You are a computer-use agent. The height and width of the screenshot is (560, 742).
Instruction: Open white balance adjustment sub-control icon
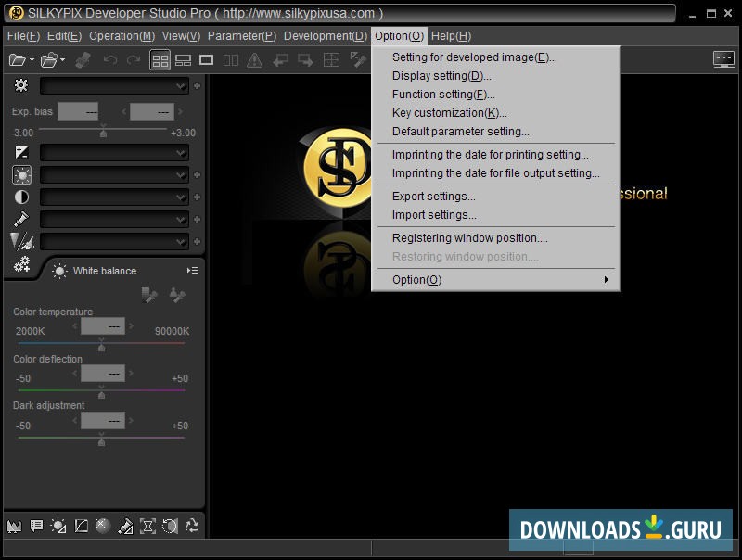pos(58,526)
